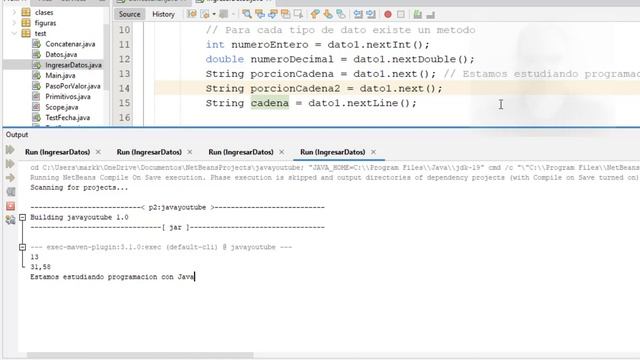This screenshot has width=640, height=360.
Task: Click the greyed navigate forward icon
Action: point(224,14)
